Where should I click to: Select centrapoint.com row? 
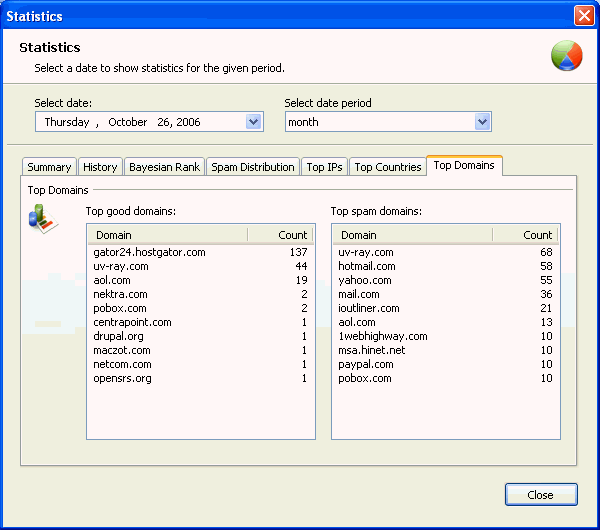click(x=201, y=322)
